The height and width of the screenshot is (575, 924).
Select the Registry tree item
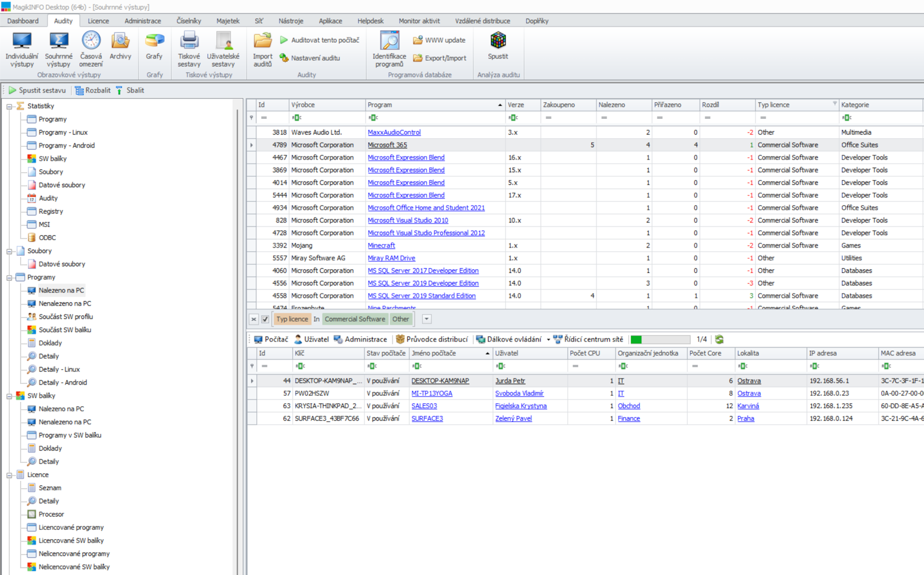pos(51,212)
